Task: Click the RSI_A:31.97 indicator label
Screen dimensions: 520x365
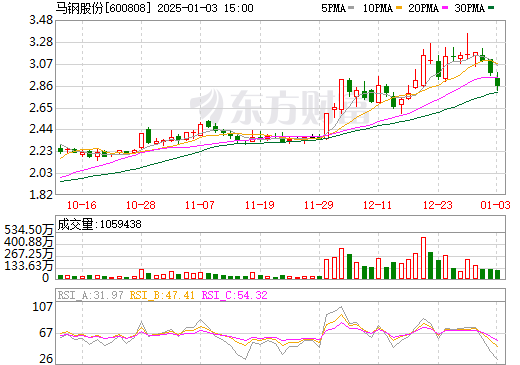Action: point(90,295)
